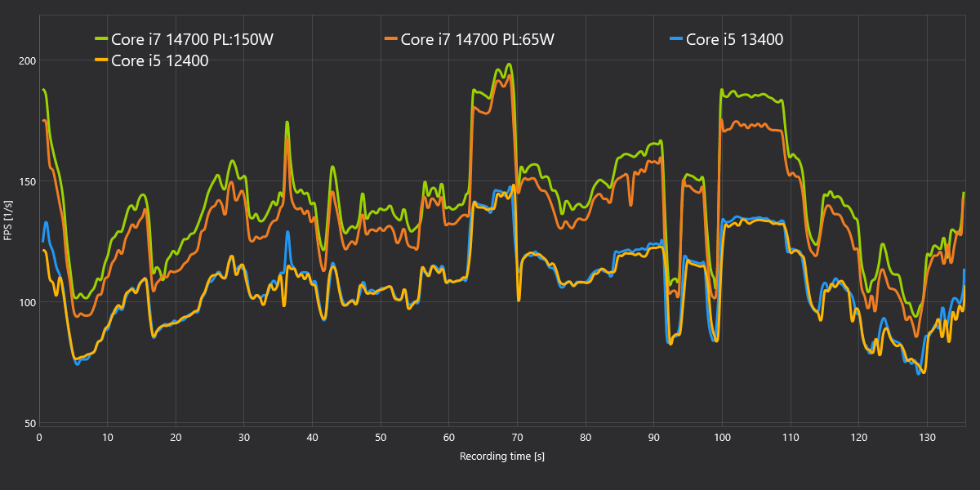Click the 70 tick on the time axis

pyautogui.click(x=517, y=438)
